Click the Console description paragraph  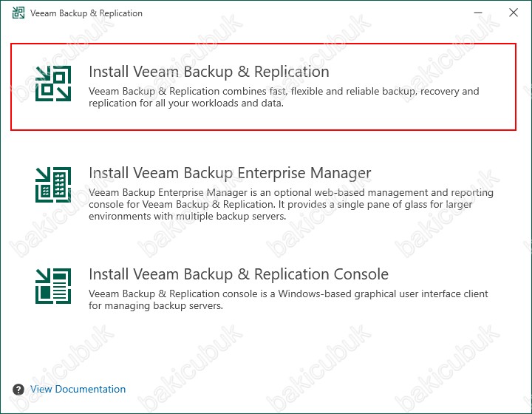pyautogui.click(x=288, y=299)
